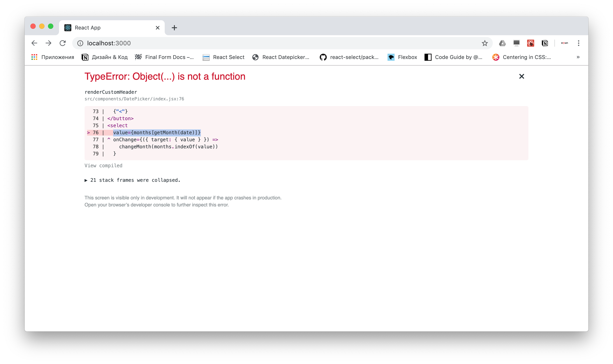Expand the 21 collapsed stack frames
This screenshot has height=364, width=613.
click(133, 180)
